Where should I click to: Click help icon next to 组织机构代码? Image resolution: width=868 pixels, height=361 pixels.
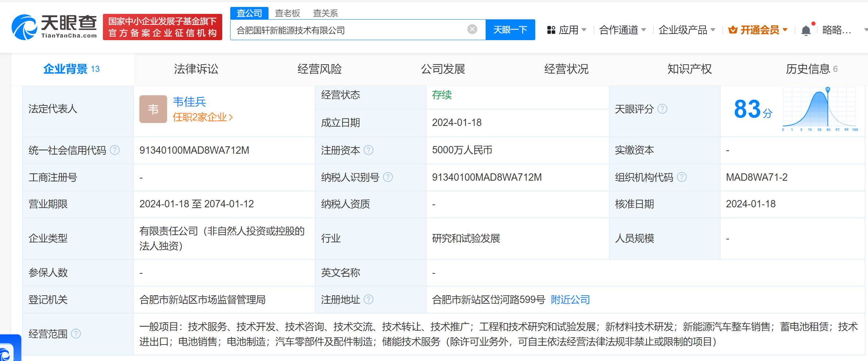coord(682,177)
